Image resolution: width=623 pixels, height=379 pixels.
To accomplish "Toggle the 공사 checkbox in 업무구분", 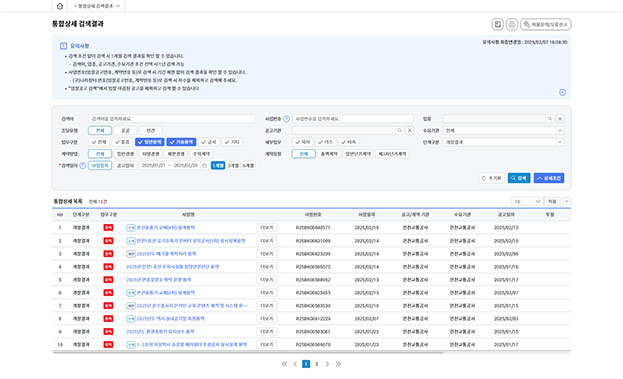I will [209, 142].
